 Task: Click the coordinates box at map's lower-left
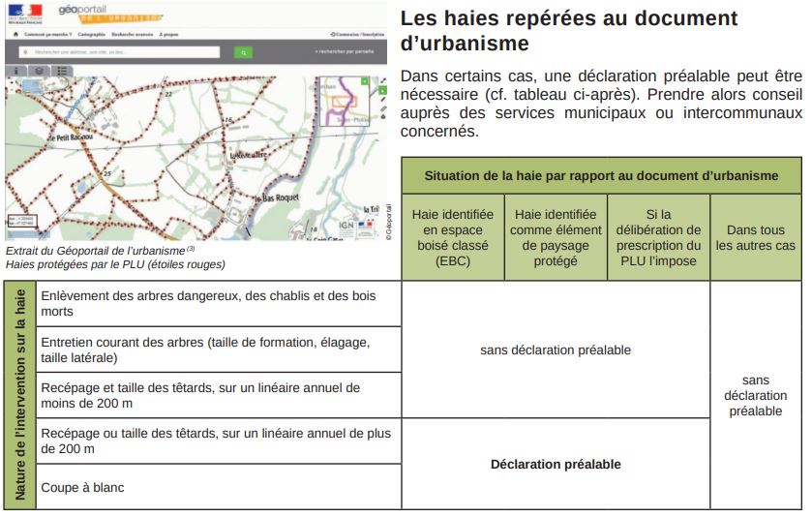pos(21,222)
